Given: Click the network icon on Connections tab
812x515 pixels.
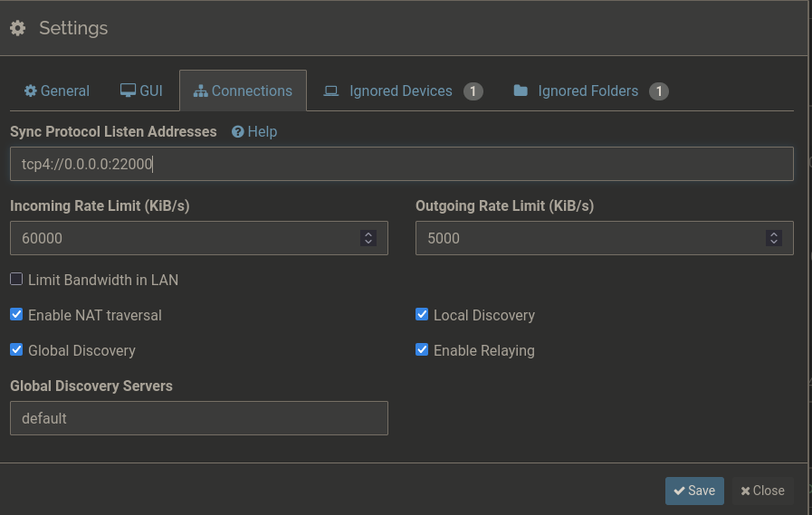Looking at the screenshot, I should (x=200, y=91).
